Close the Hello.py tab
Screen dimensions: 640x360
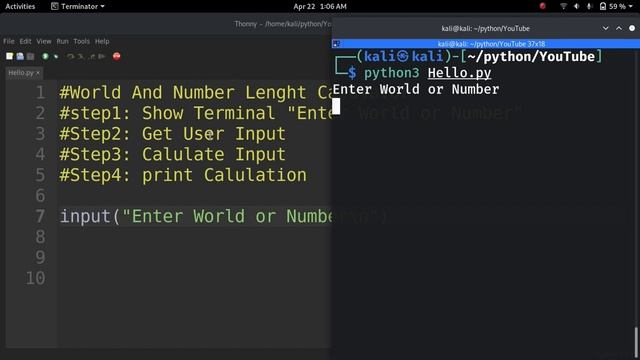click(38, 73)
